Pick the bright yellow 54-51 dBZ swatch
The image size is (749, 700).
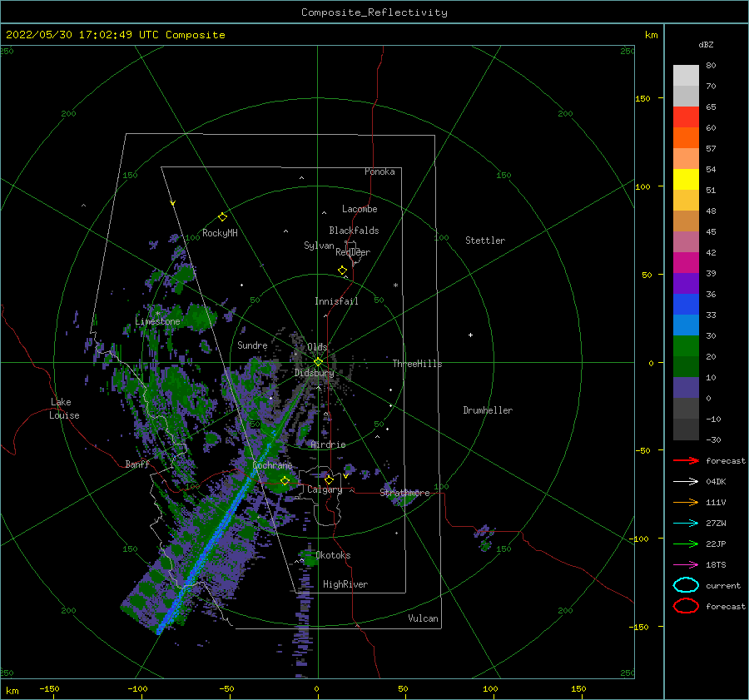686,180
